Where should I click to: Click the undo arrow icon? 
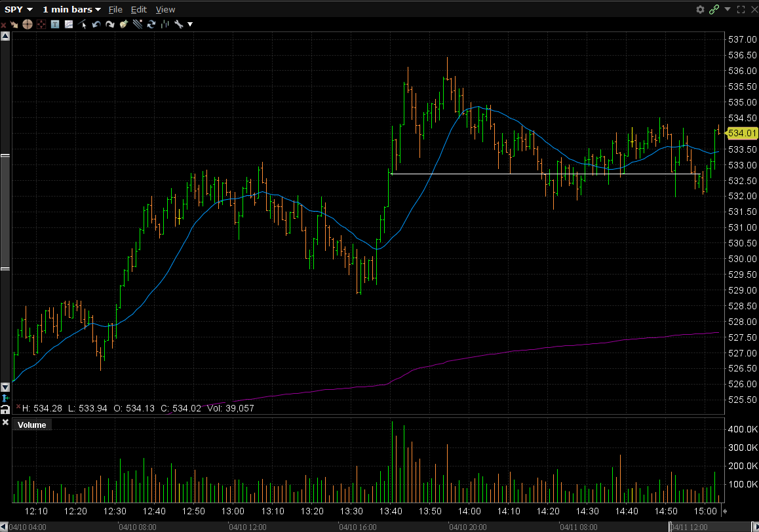click(96, 24)
